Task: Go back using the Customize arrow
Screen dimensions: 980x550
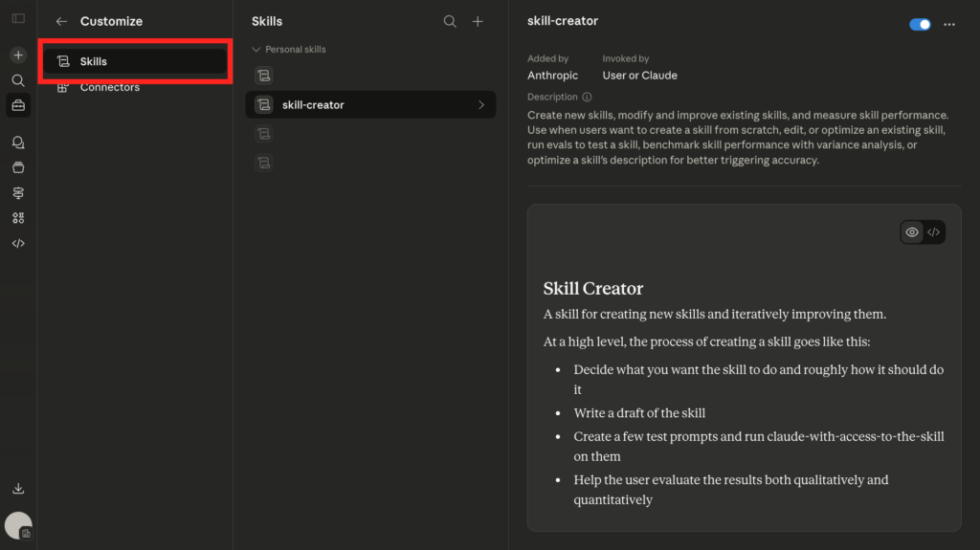Action: (61, 21)
